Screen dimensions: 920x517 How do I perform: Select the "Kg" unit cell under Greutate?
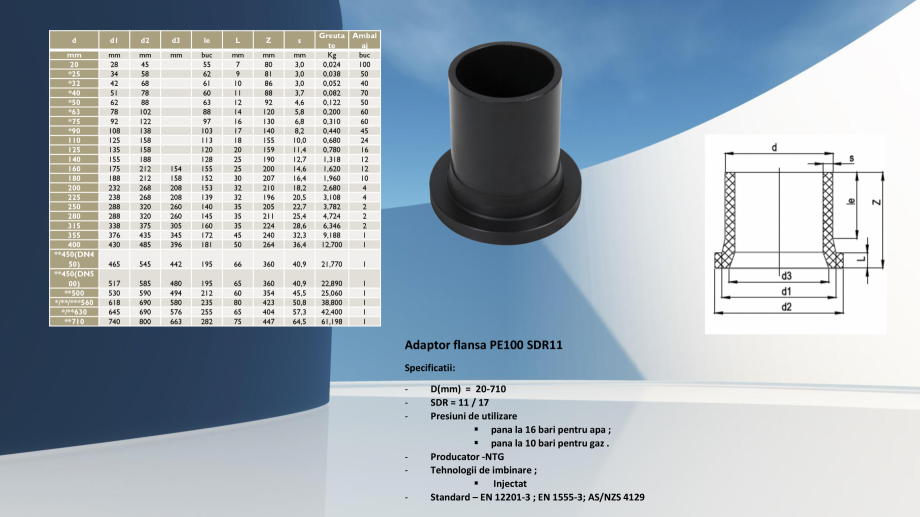pyautogui.click(x=332, y=55)
